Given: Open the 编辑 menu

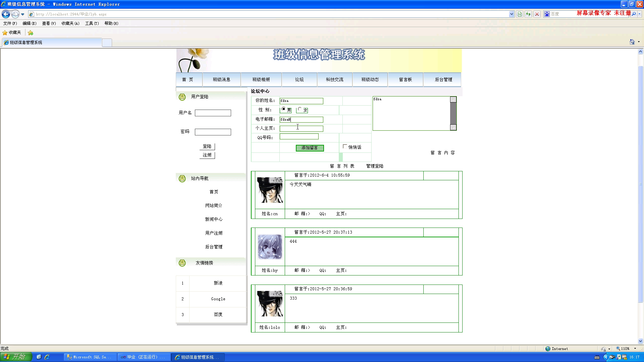Looking at the screenshot, I should (30, 23).
